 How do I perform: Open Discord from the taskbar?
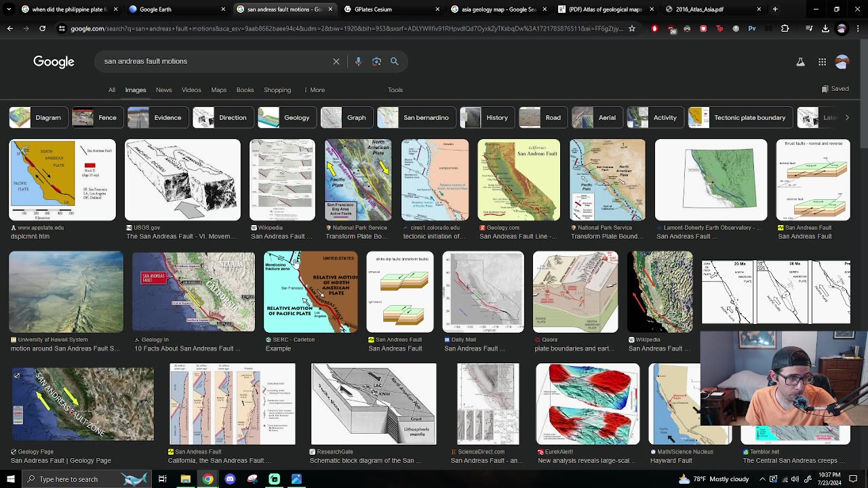[x=230, y=479]
